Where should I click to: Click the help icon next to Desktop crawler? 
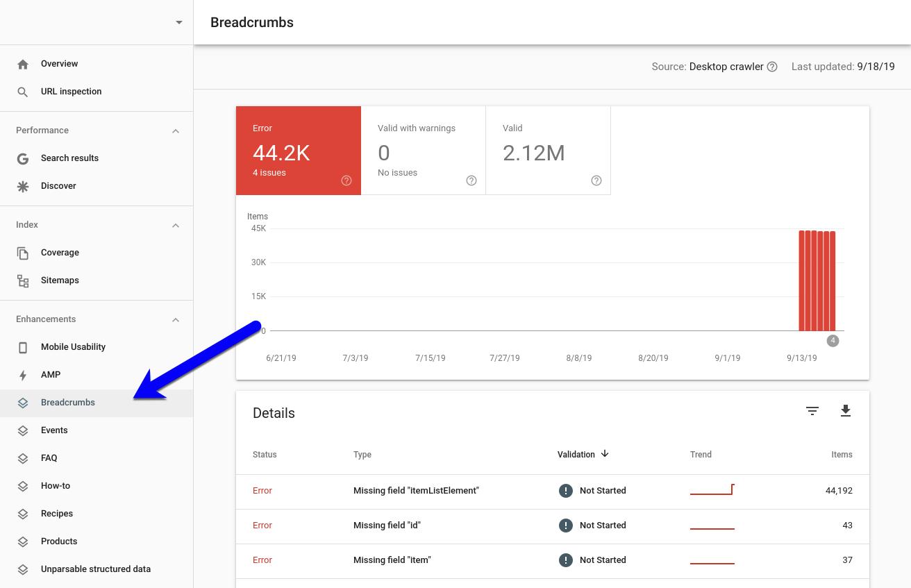772,67
